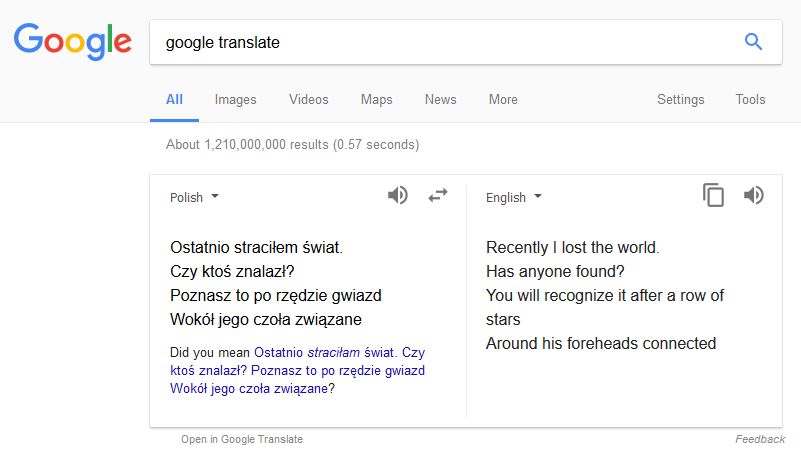Select the All results tab
This screenshot has height=461, width=801.
tap(175, 99)
